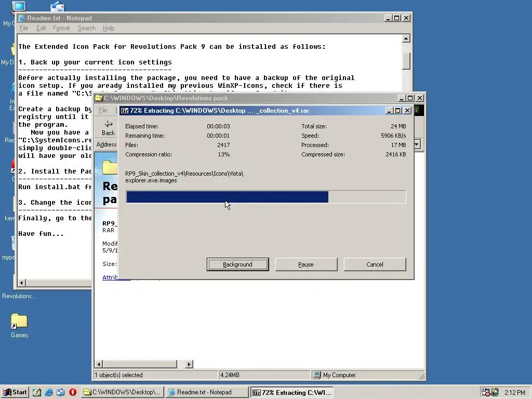Switch to 72% Extracting taskbar button

tap(292, 392)
